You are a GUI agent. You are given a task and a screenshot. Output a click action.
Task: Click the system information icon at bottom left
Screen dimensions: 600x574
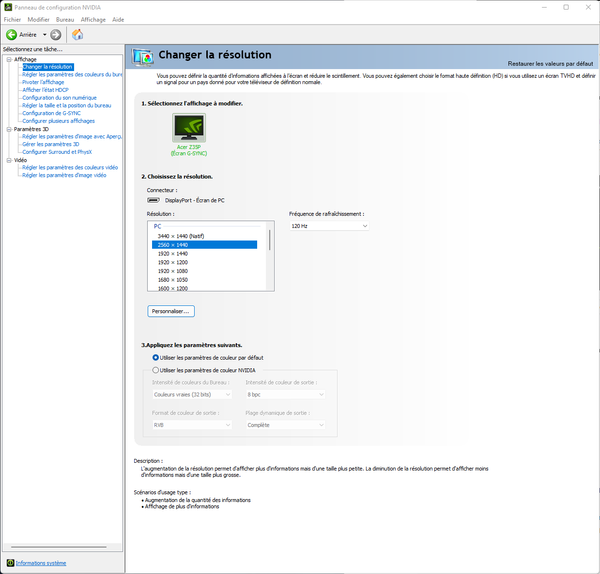pos(10,563)
